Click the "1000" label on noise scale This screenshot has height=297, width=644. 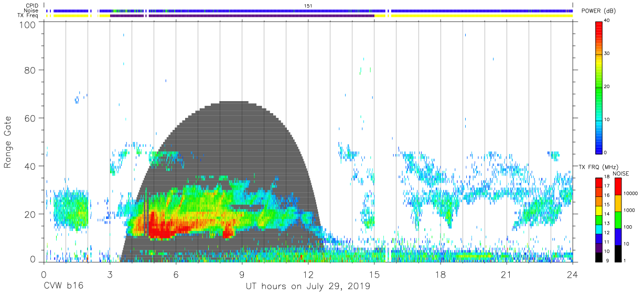(629, 211)
